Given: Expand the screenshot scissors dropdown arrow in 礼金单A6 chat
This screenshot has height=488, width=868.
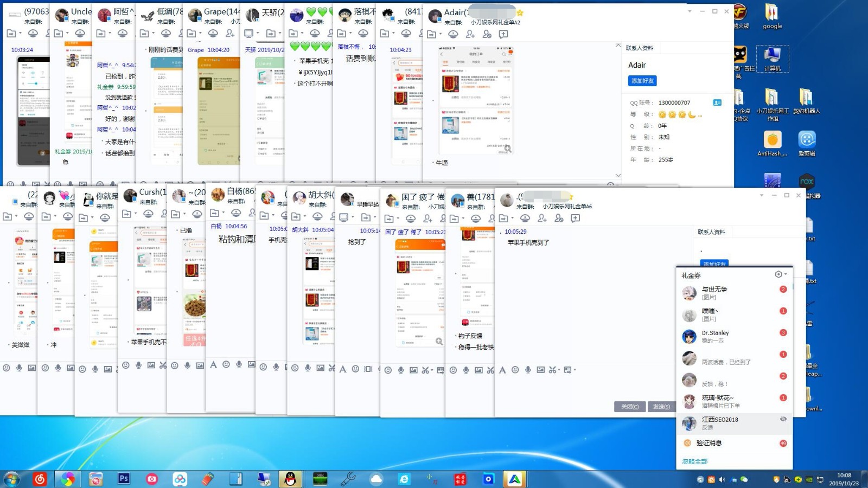Looking at the screenshot, I should (558, 370).
